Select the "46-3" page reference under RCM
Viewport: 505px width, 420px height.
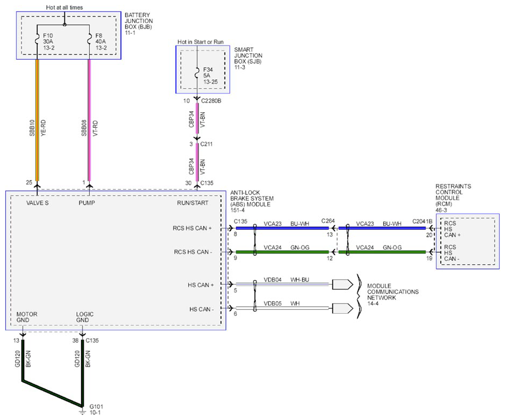(x=441, y=210)
